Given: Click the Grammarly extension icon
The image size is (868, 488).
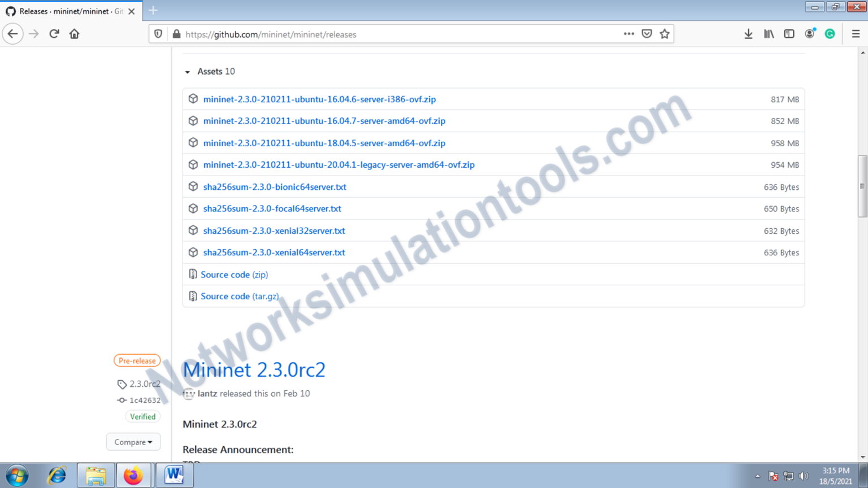Looking at the screenshot, I should coord(830,34).
